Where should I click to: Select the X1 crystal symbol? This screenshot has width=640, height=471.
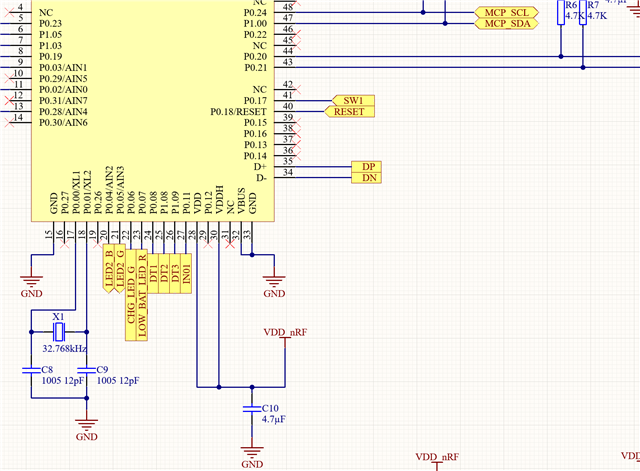coord(58,331)
